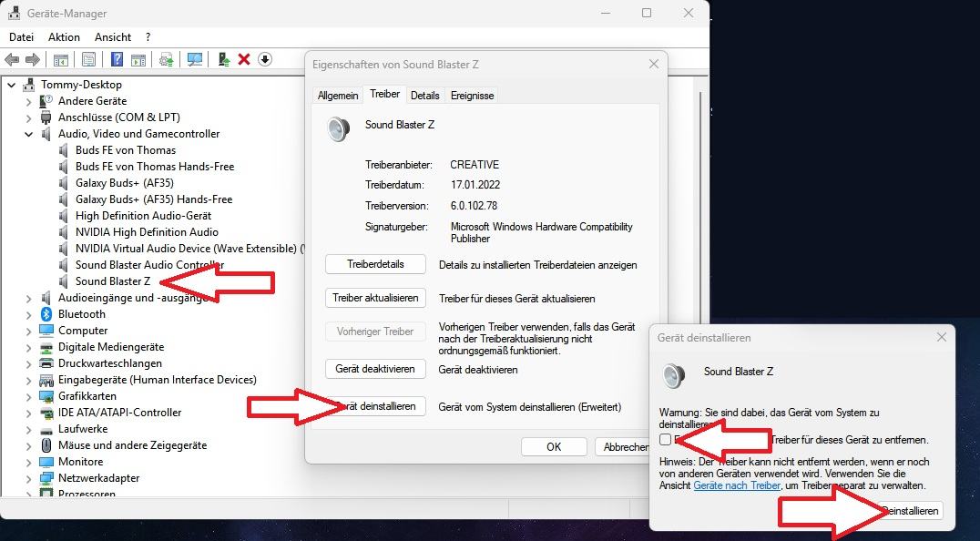Viewport: 980px width, 541px height.
Task: Click the Anschlüsse (COM & LPT) port icon
Action: [x=46, y=117]
